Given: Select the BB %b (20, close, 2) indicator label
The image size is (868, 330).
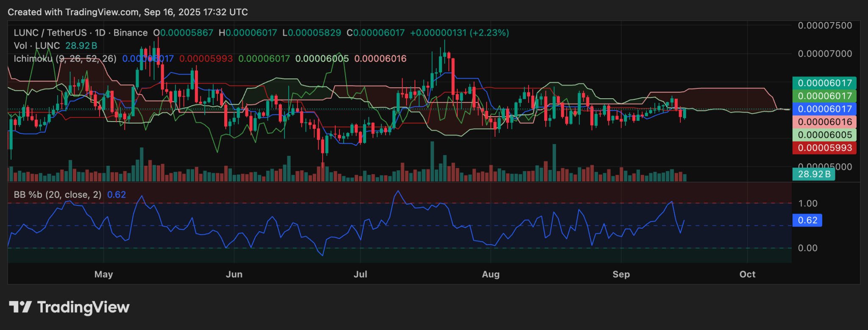Looking at the screenshot, I should tap(58, 194).
